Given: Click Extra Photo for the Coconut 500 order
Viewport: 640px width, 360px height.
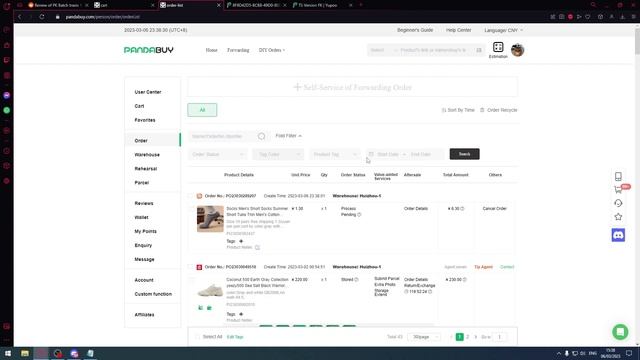Looking at the screenshot, I should 385,284.
